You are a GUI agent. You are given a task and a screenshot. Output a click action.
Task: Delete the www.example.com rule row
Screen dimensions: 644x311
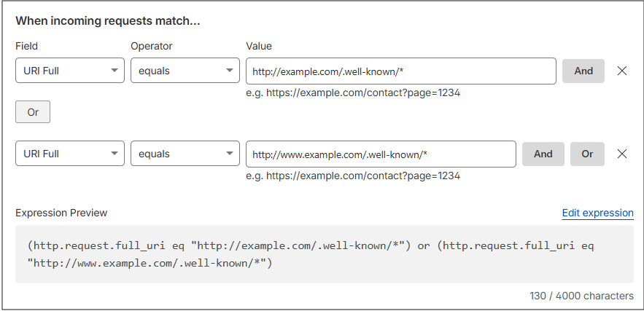pos(622,154)
